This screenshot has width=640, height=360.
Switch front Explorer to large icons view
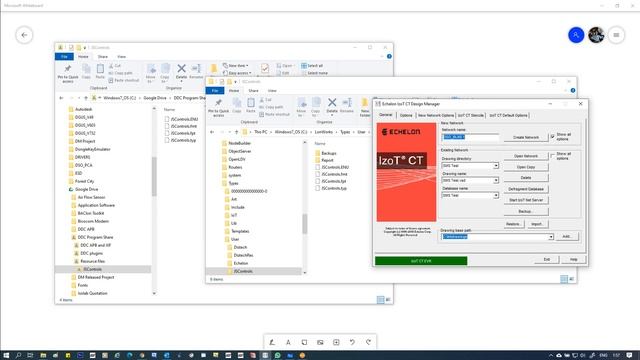coord(571,279)
